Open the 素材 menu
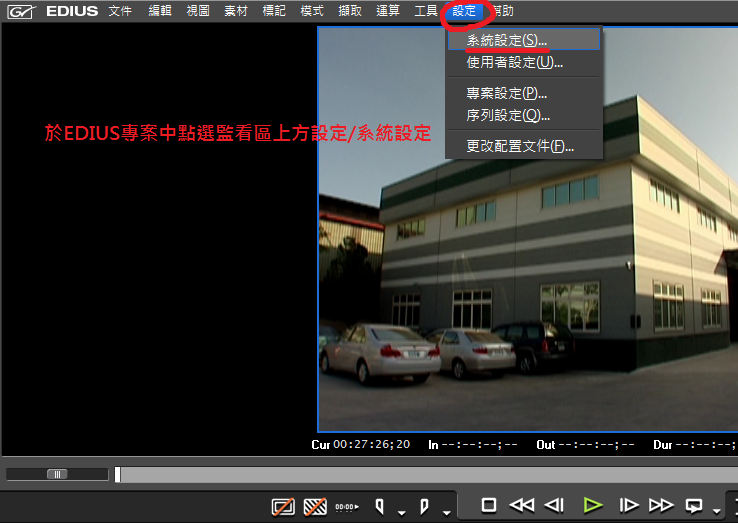This screenshot has height=523, width=738. (x=236, y=11)
